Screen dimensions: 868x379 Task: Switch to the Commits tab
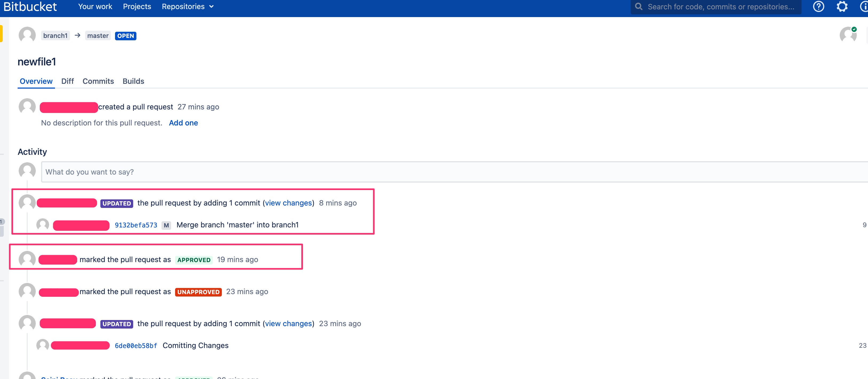click(98, 81)
